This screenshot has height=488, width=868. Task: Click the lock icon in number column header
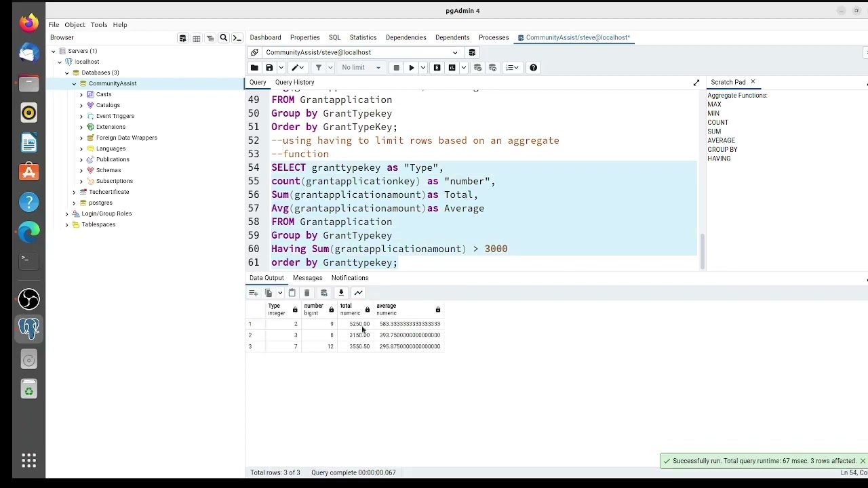click(x=331, y=310)
